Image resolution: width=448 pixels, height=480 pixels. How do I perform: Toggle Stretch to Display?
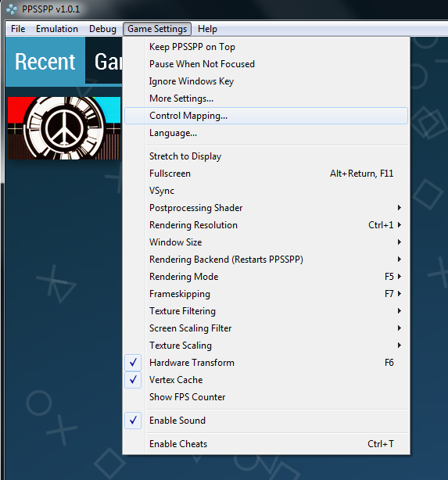(266, 156)
